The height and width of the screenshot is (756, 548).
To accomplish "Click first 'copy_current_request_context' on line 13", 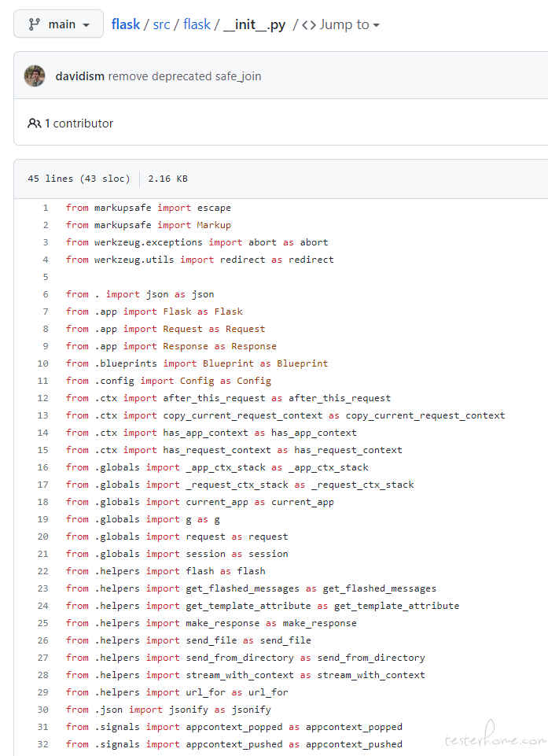I will click(242, 415).
